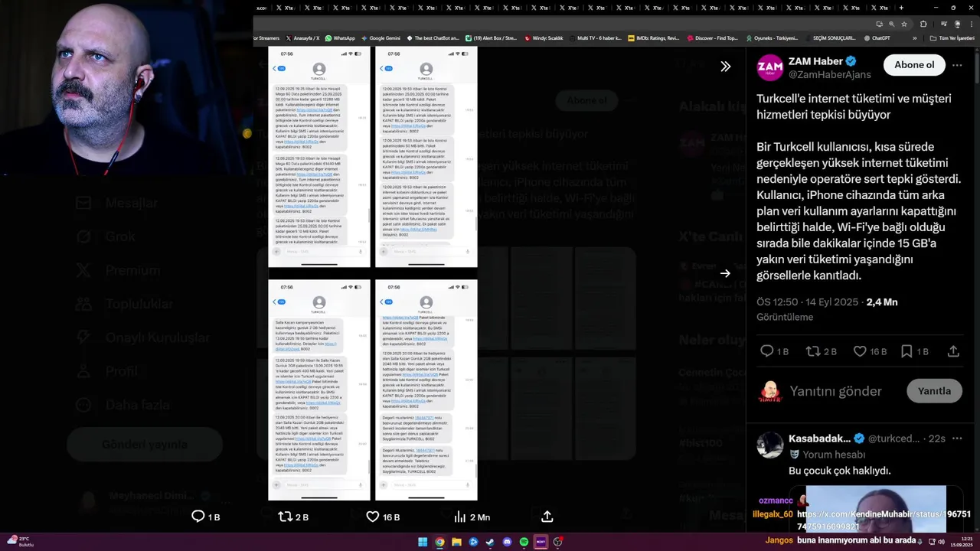This screenshot has width=980, height=551.
Task: Open the Anasayfa / X bookmark
Action: tap(302, 37)
